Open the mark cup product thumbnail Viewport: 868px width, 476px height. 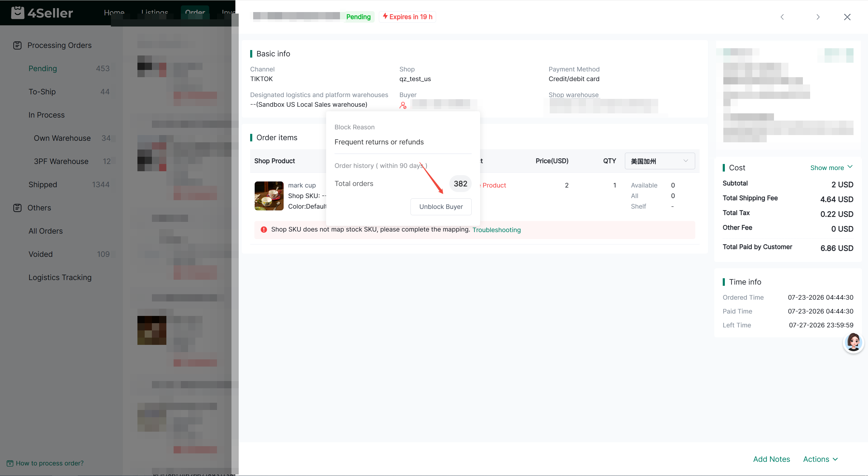coord(269,196)
